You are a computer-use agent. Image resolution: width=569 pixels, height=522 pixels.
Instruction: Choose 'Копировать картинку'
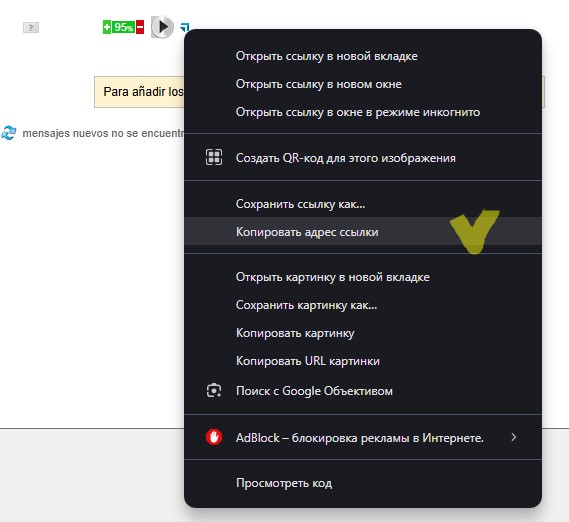click(363, 333)
